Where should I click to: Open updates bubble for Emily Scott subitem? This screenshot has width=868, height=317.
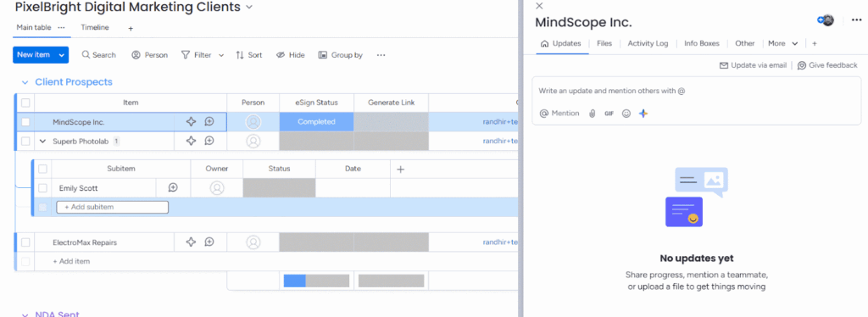173,188
